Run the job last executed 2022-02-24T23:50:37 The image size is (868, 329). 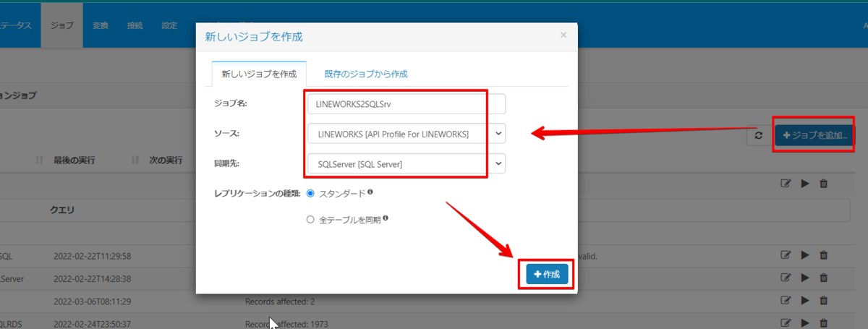click(804, 323)
